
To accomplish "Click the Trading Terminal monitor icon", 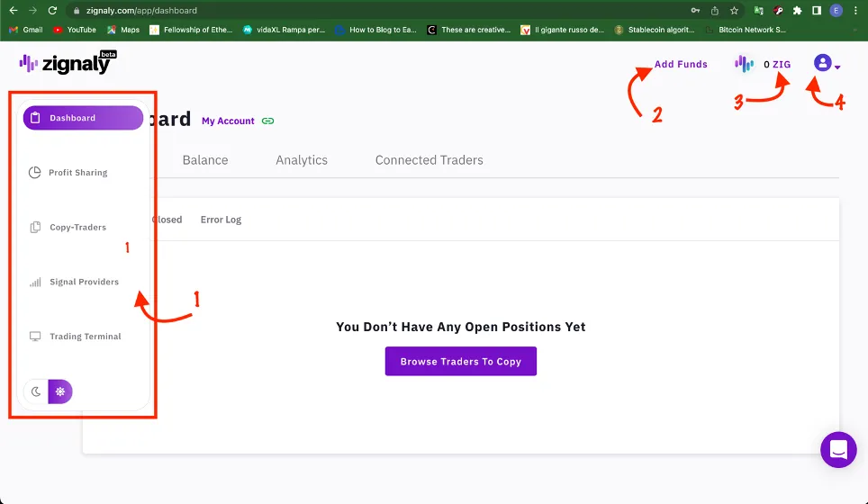I will point(35,337).
